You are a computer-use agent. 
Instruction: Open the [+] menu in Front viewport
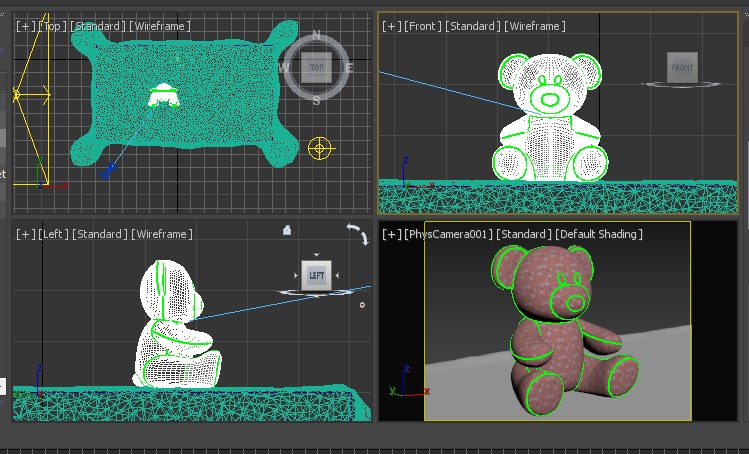tap(390, 26)
